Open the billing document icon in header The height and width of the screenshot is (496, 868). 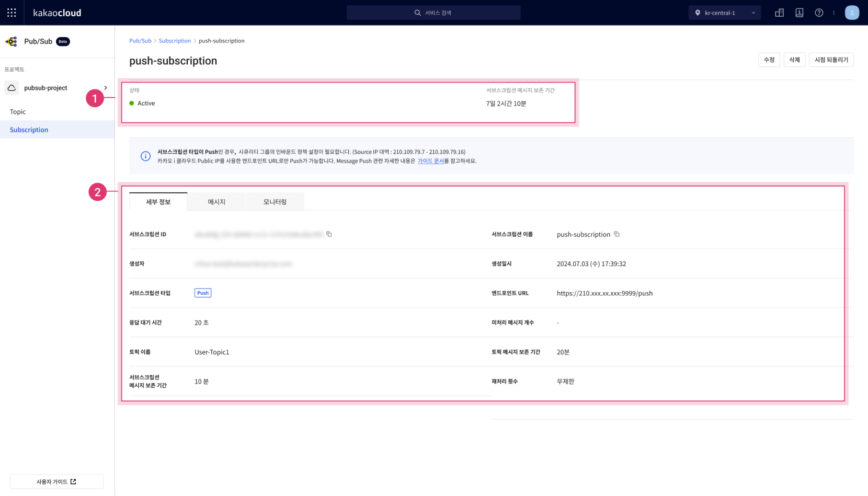(799, 13)
